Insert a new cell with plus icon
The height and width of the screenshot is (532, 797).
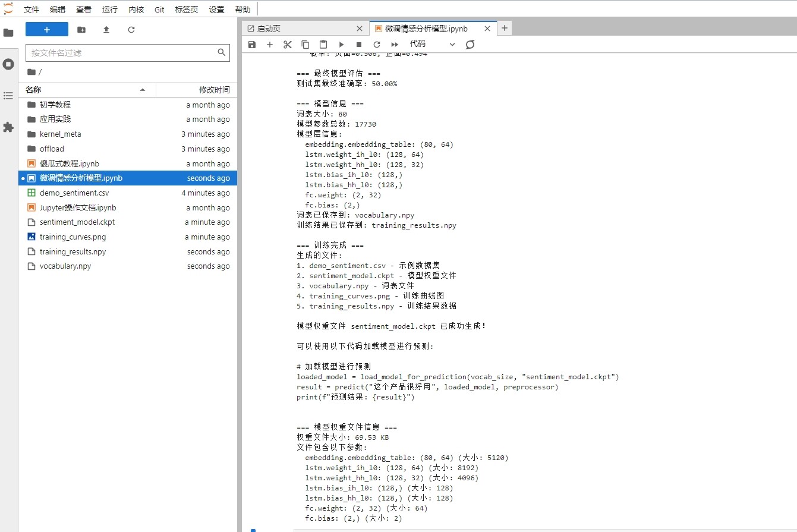pos(270,45)
